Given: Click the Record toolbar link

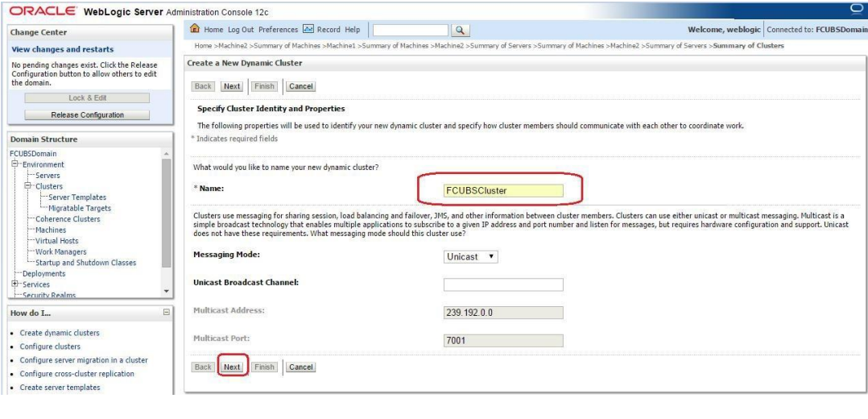Looking at the screenshot, I should point(329,30).
